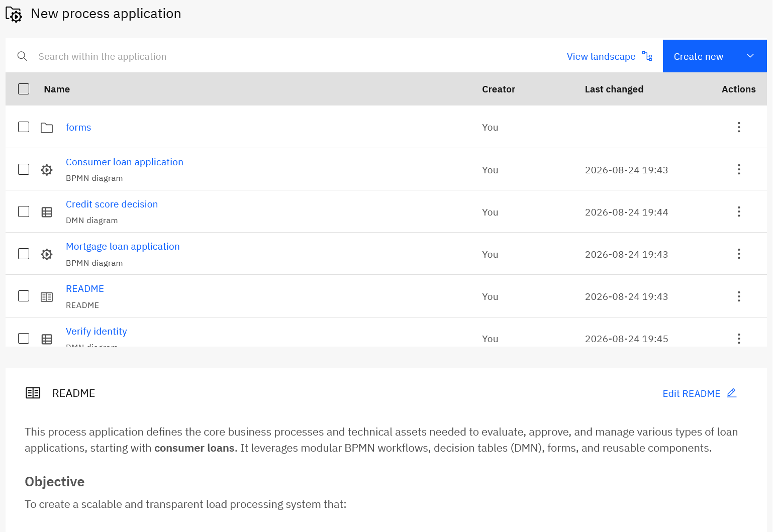
Task: Open Consumer loan application diagram
Action: pyautogui.click(x=125, y=162)
